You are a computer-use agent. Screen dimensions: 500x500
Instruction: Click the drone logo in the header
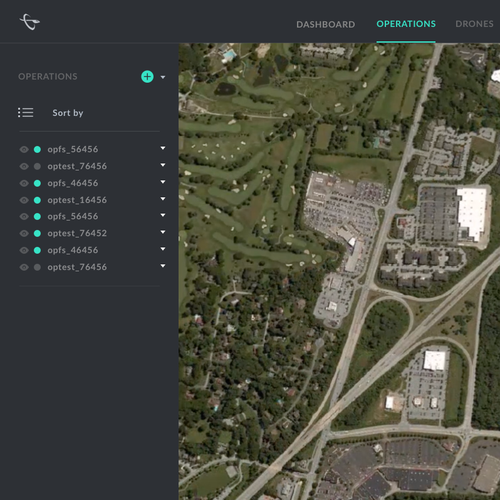pyautogui.click(x=30, y=22)
